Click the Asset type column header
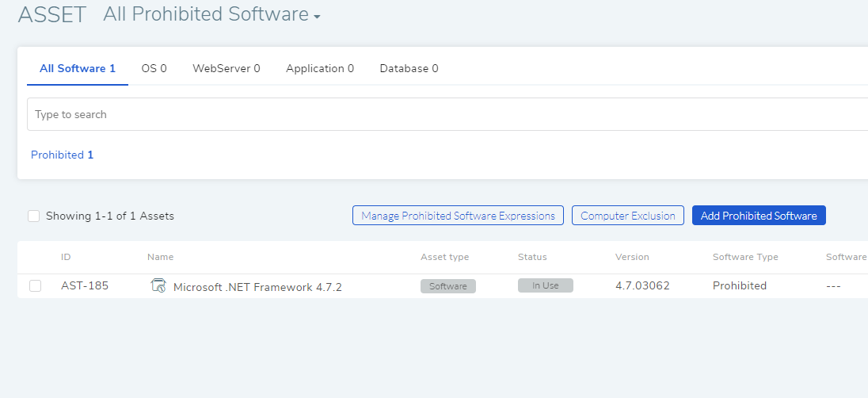Screen dimensions: 868x398 click(x=444, y=257)
